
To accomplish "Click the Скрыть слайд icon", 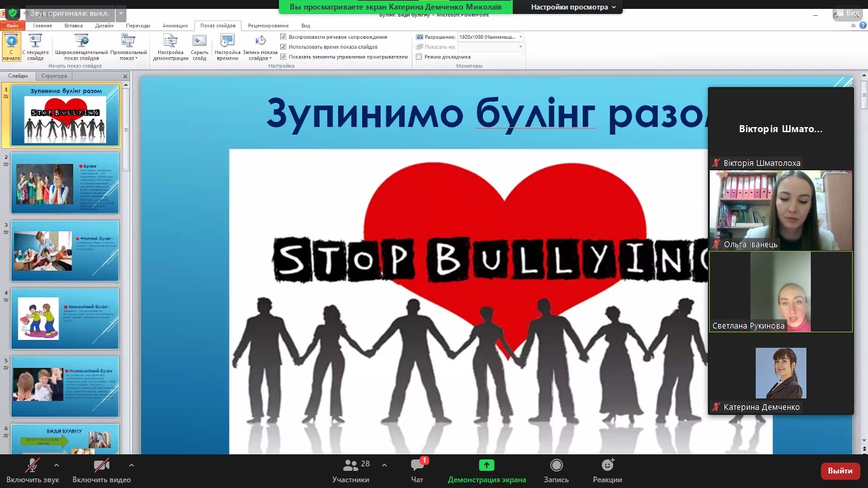I will point(200,47).
